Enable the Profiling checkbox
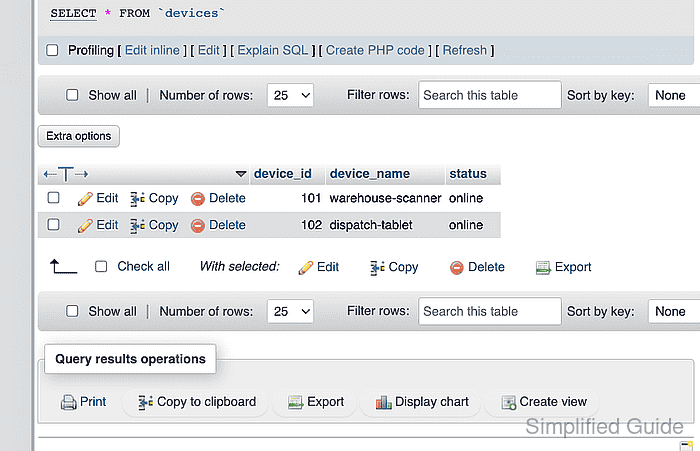This screenshot has width=700, height=451. click(52, 50)
